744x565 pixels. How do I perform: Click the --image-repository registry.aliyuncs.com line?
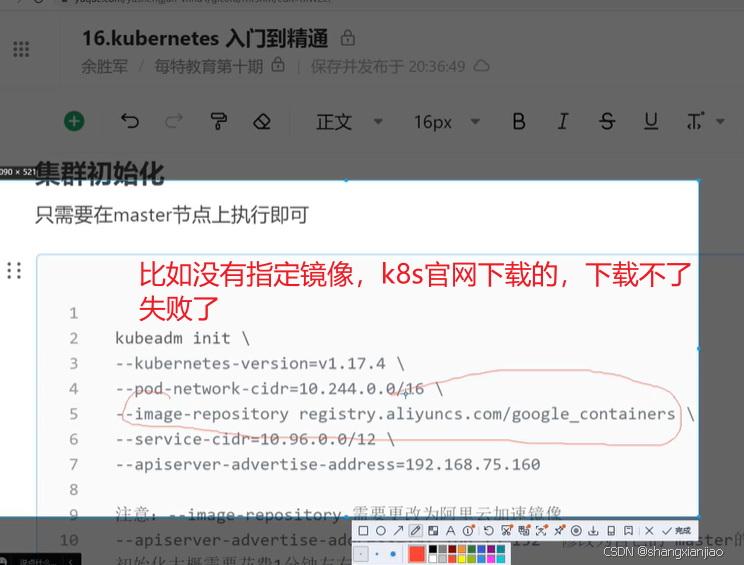[405, 414]
